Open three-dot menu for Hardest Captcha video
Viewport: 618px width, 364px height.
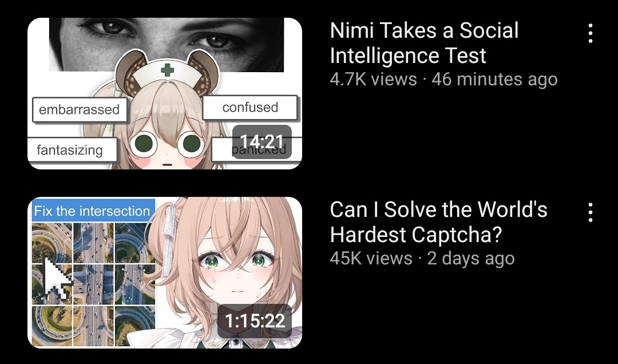590,212
